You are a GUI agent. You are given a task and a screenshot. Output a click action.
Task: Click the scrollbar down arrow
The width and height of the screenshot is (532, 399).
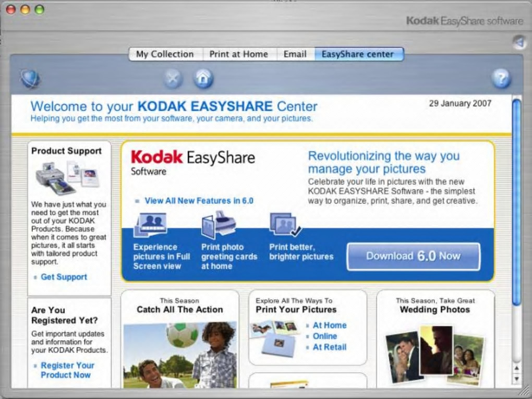coord(517,379)
